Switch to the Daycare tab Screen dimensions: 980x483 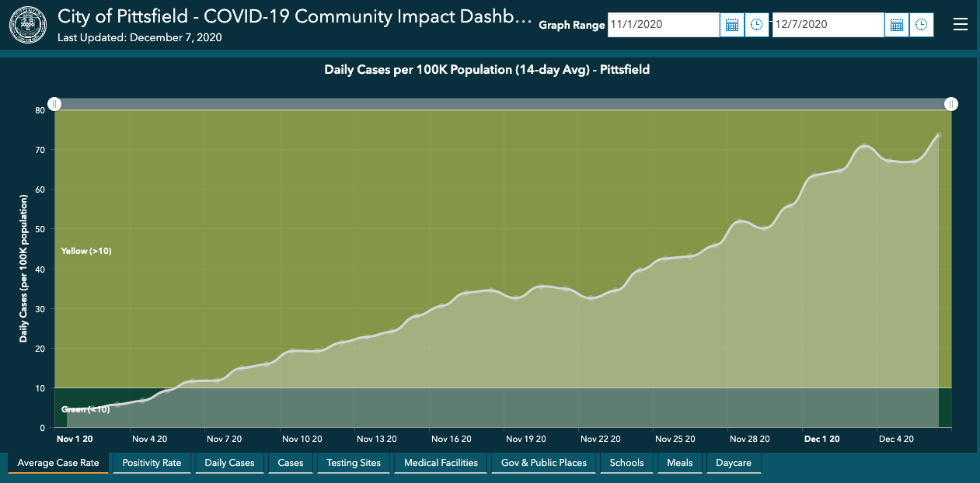point(734,463)
